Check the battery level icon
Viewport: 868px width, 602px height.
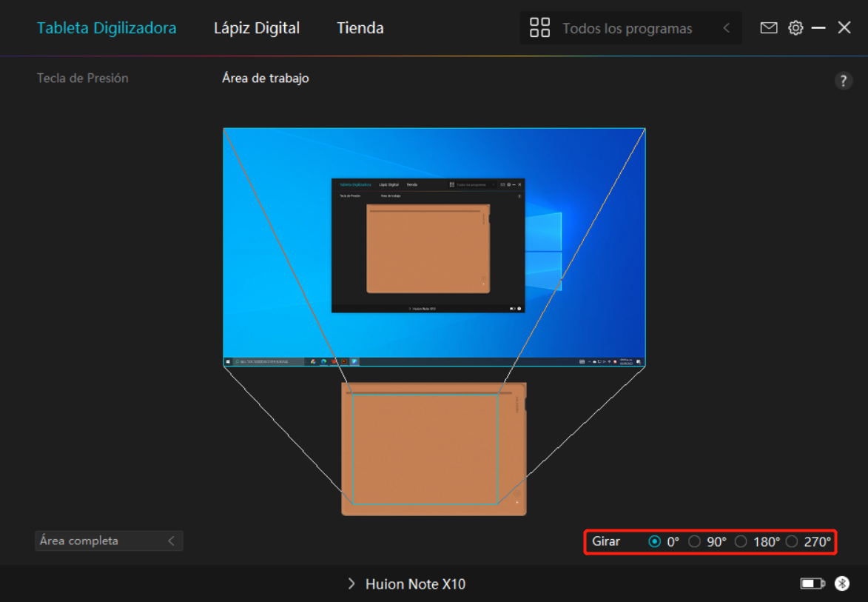pyautogui.click(x=813, y=583)
